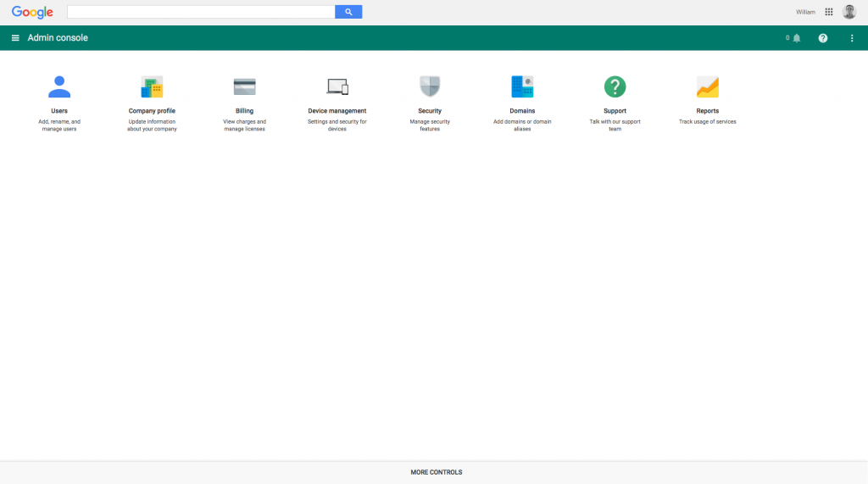
Task: Open the Domains icon
Action: tap(522, 86)
